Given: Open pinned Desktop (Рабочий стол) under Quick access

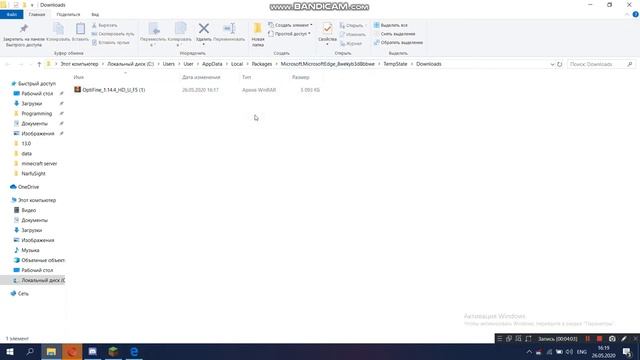Looking at the screenshot, I should click(37, 93).
